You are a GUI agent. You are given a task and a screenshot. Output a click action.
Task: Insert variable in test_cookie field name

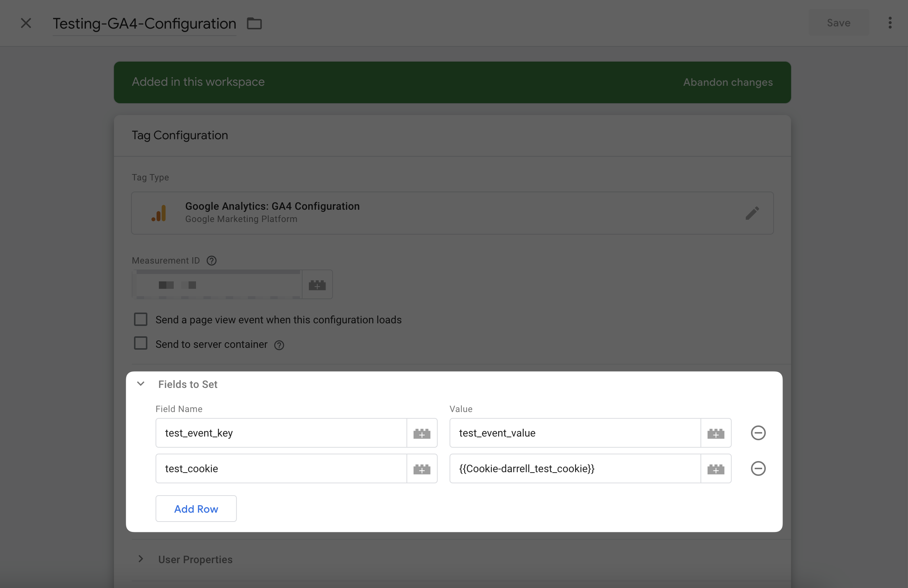[x=422, y=468]
